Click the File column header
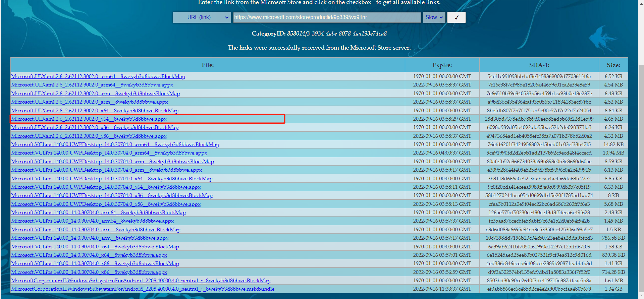The height and width of the screenshot is (299, 644). click(208, 65)
